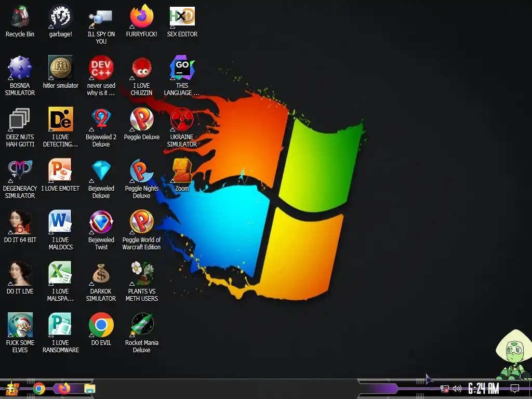Open the notification center icon

pos(515,389)
